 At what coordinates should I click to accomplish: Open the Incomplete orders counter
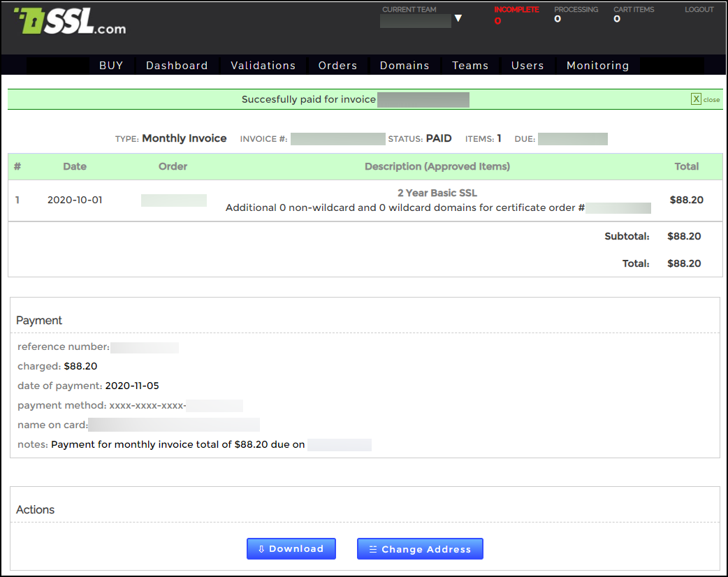516,15
